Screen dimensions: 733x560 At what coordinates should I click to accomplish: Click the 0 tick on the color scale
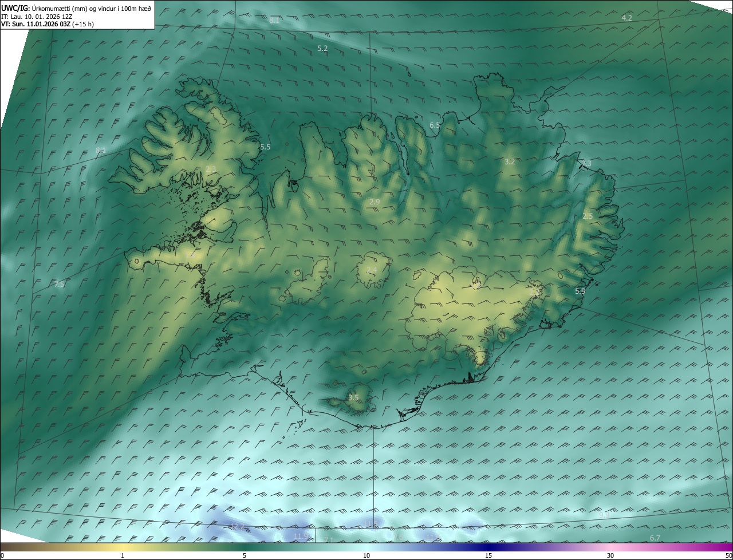[2, 555]
